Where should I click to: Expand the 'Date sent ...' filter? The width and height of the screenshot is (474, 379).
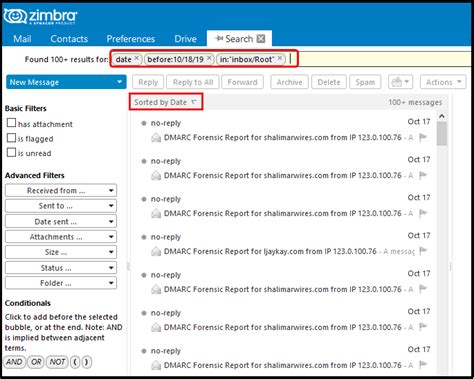61,221
